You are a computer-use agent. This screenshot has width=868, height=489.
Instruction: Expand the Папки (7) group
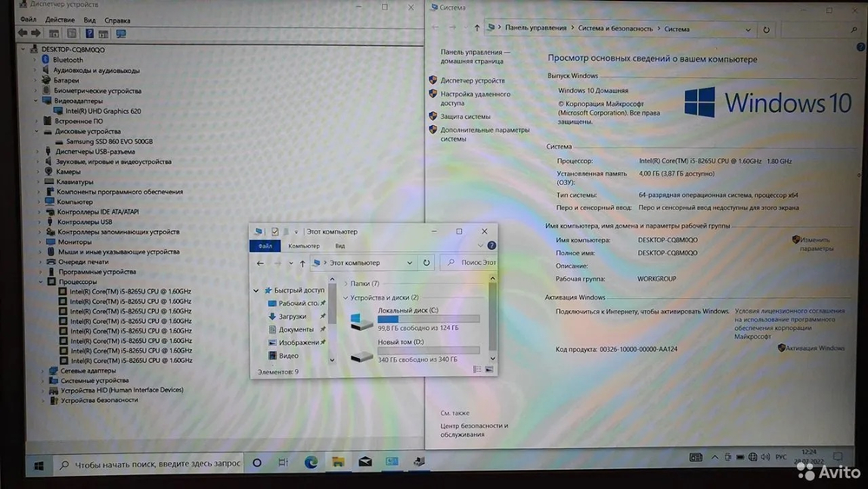click(x=346, y=283)
